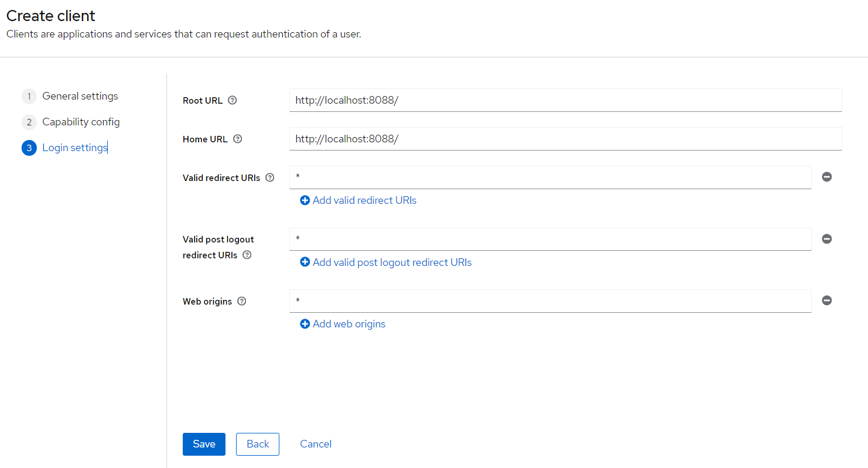Click into the Home URL field

565,139
